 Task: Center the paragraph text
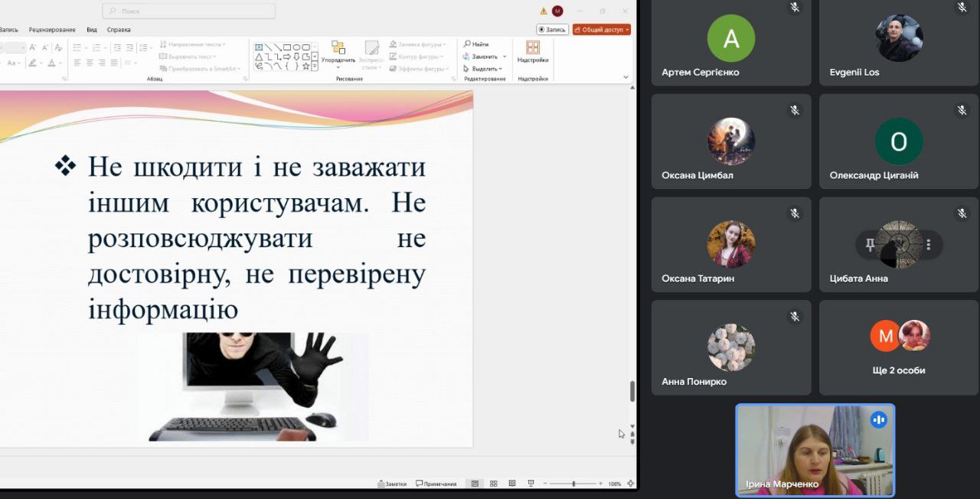coord(90,63)
